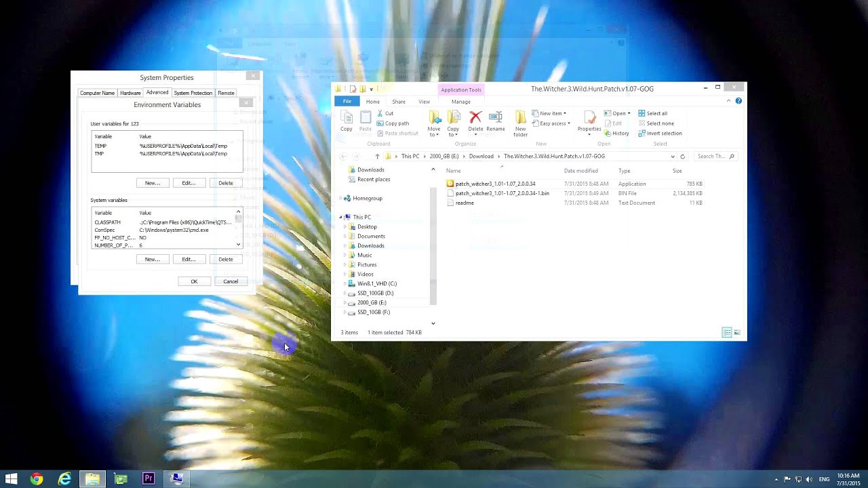Open the ribbon Open dropdown
The image size is (868, 488).
617,113
